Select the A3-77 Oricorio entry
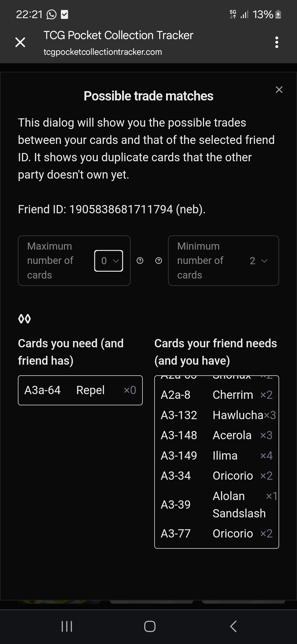Viewport: 297px width, 644px height. tap(216, 534)
